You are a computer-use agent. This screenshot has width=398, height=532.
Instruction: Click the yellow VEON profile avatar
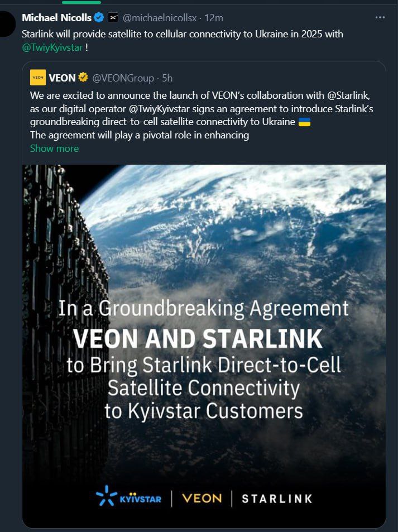pyautogui.click(x=38, y=78)
